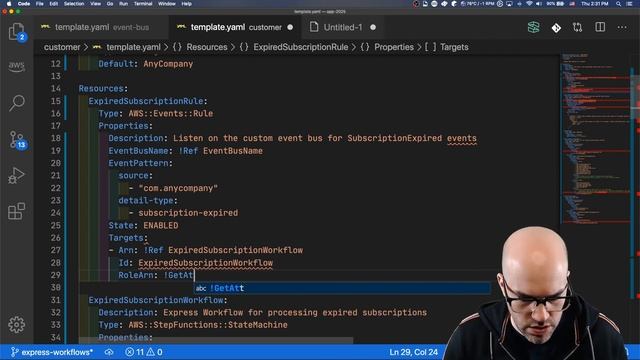Open the View menu
Image resolution: width=640 pixels, height=360 pixels.
coord(96,4)
